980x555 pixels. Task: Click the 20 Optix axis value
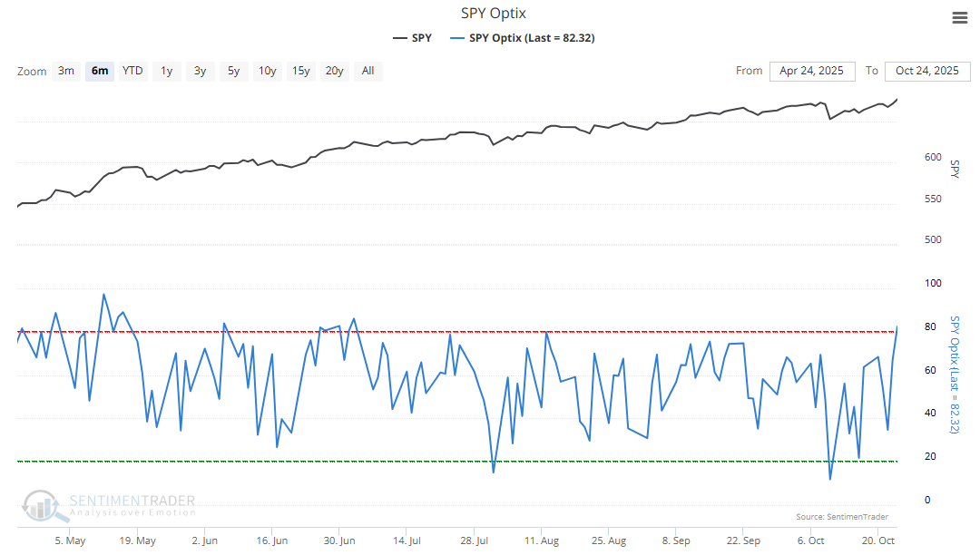click(x=931, y=457)
